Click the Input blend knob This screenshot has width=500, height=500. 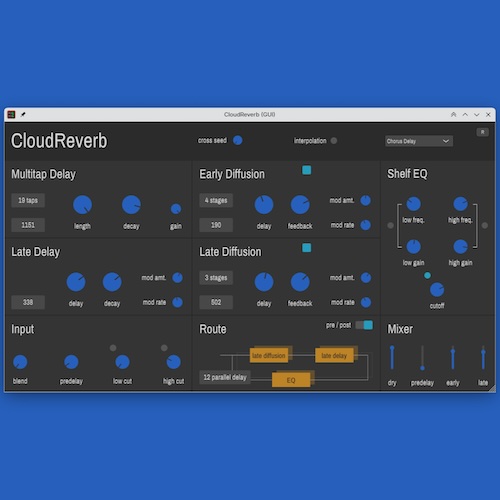click(x=20, y=362)
